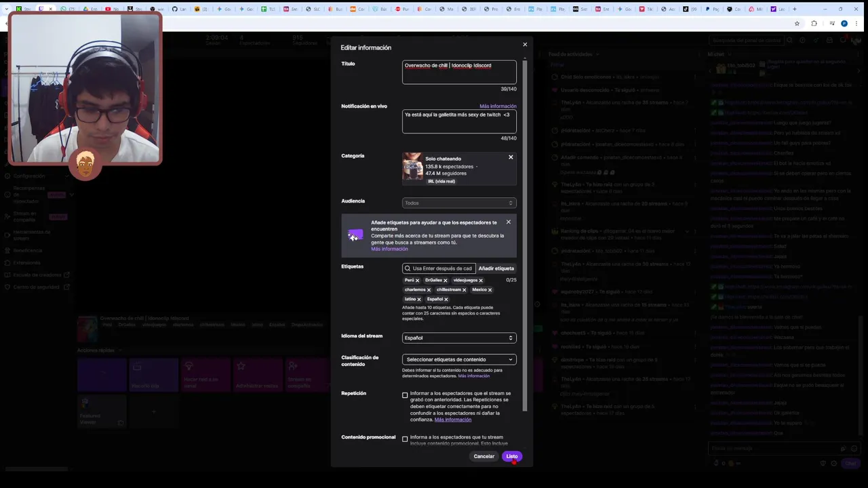868x488 pixels.
Task: Remove the Perú tag
Action: click(x=417, y=281)
